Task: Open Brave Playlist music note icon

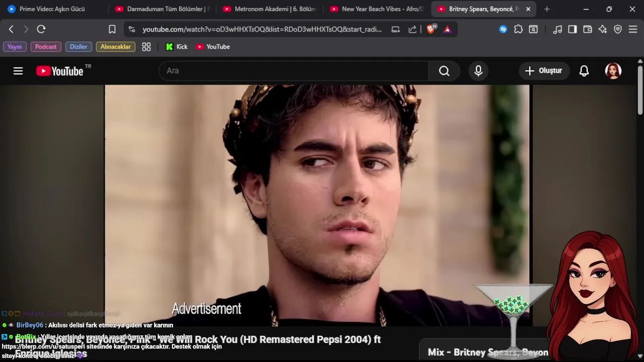Action: pyautogui.click(x=557, y=29)
